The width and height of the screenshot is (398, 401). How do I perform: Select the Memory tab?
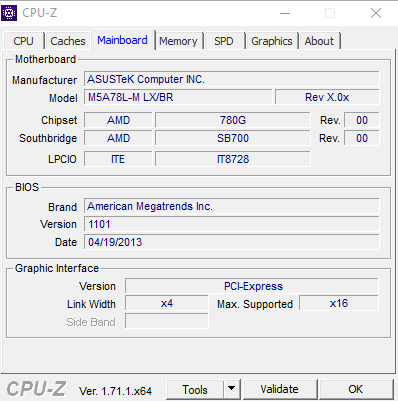[x=178, y=41]
